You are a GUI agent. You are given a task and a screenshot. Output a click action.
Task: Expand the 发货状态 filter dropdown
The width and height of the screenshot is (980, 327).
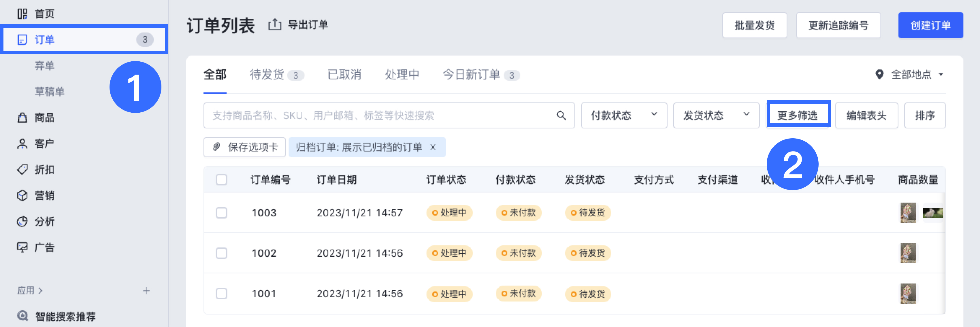click(x=716, y=115)
